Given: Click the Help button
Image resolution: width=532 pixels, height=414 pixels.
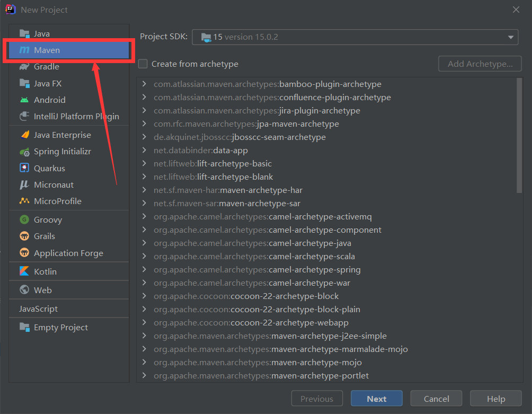Looking at the screenshot, I should [496, 399].
